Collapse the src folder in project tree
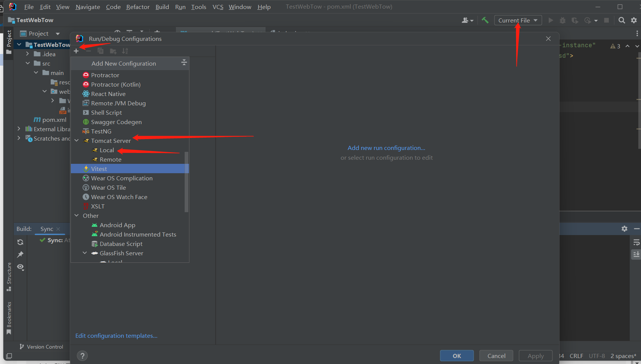Viewport: 641px width, 364px height. [27, 63]
